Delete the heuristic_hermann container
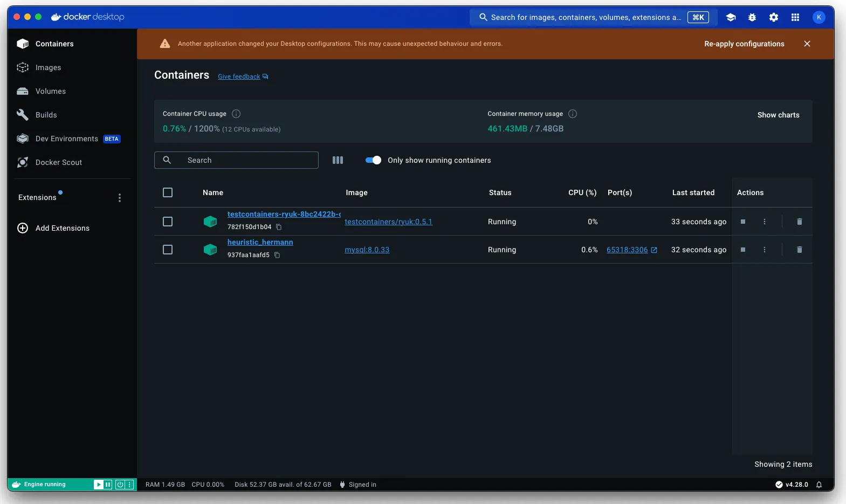This screenshot has width=846, height=504. pyautogui.click(x=800, y=250)
